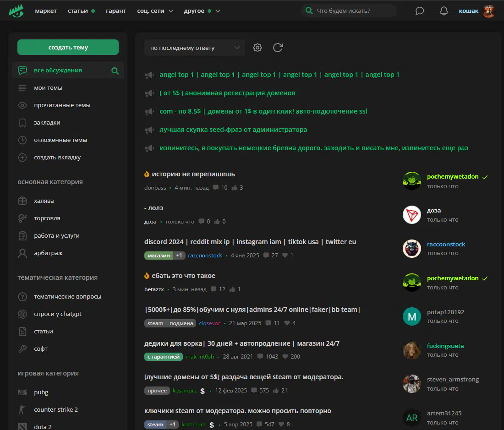Screen dimensions: 504x430
Task: Go to the маркет section
Action: tap(46, 11)
